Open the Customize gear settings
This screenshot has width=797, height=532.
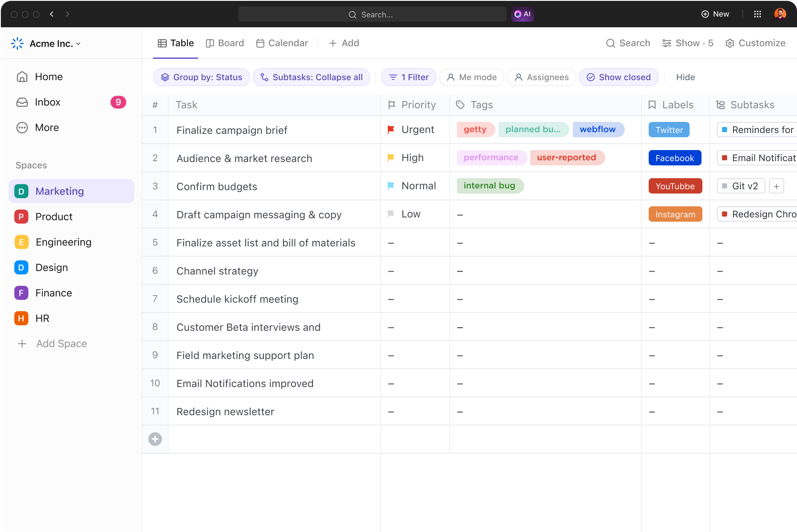click(x=755, y=43)
